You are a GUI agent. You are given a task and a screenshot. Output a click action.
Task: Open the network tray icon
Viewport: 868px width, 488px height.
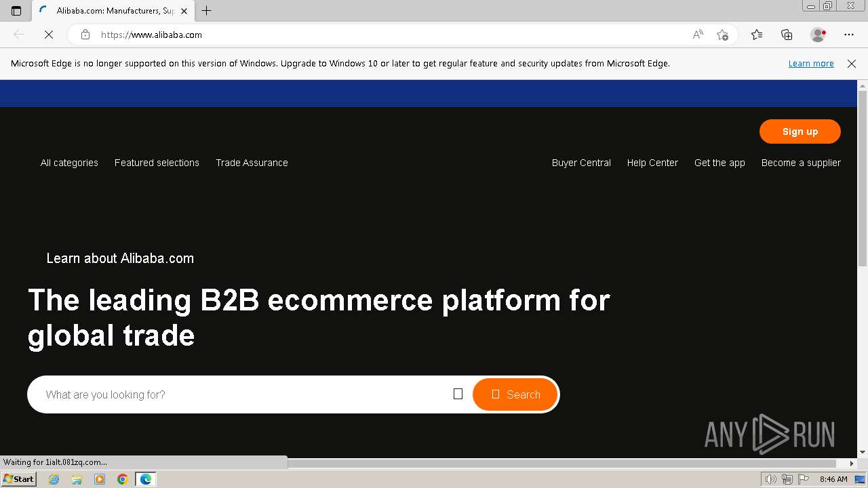click(x=787, y=479)
